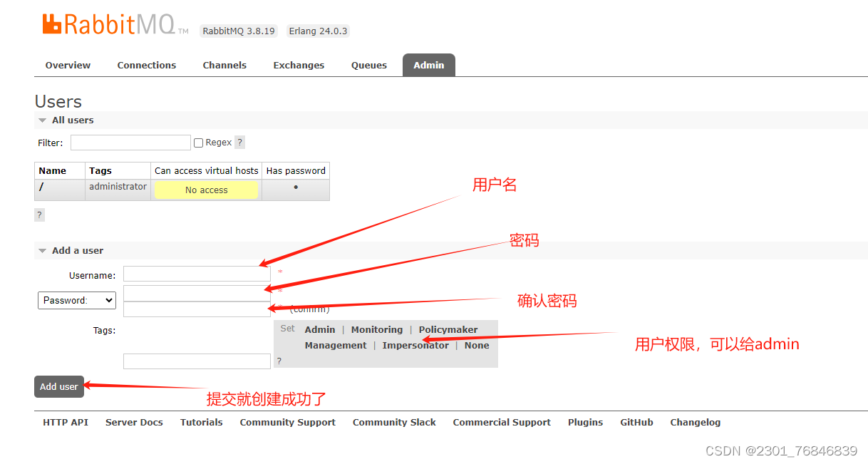Open the GitHub footer link
Viewport: 868px width, 464px height.
pyautogui.click(x=636, y=422)
